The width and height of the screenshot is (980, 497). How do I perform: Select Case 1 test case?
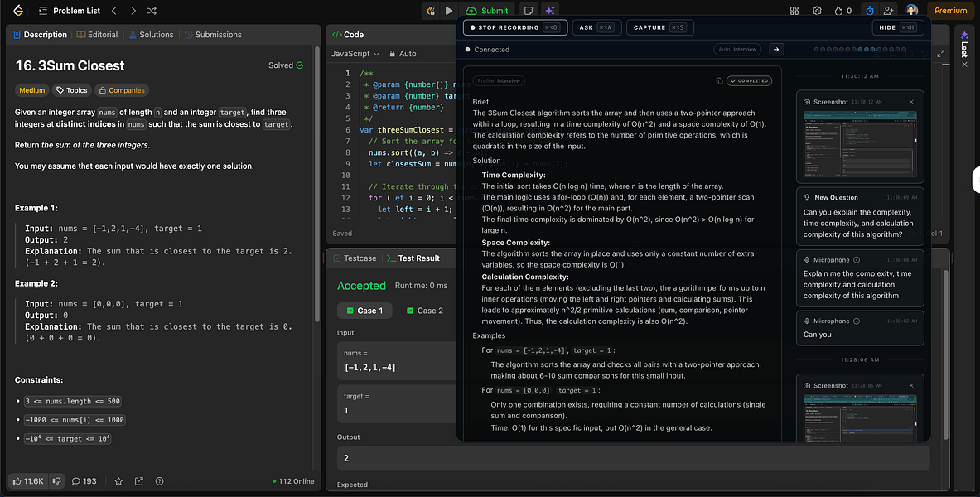click(x=364, y=311)
